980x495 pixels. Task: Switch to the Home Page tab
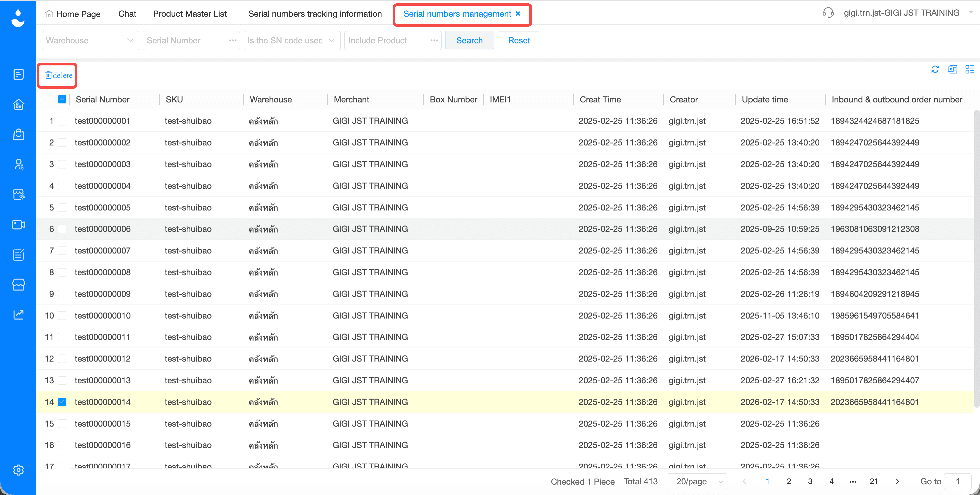tap(73, 14)
